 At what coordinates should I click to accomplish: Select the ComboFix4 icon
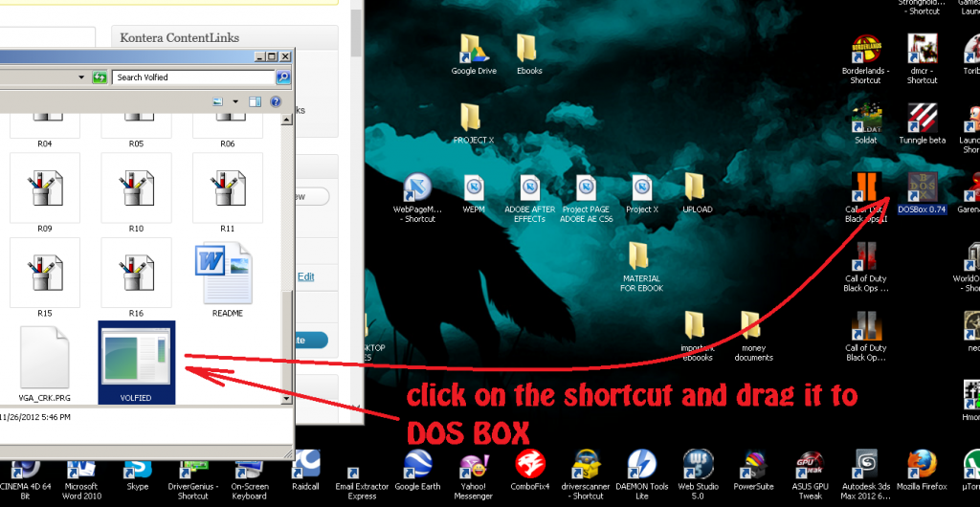click(530, 470)
